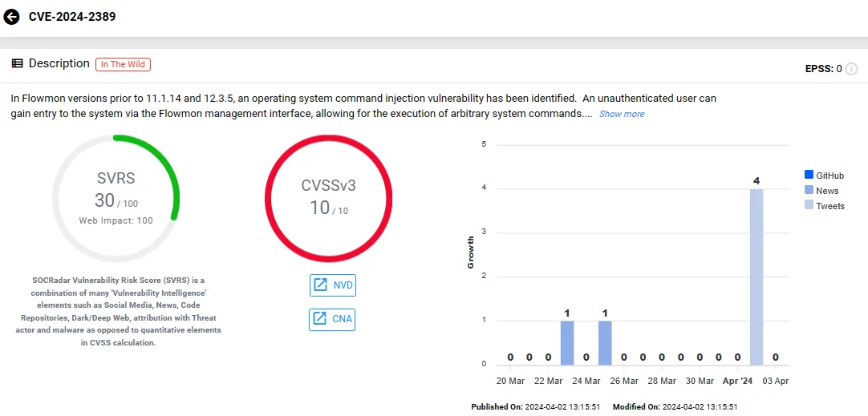This screenshot has height=416, width=868.
Task: Click the Description list icon
Action: [17, 63]
